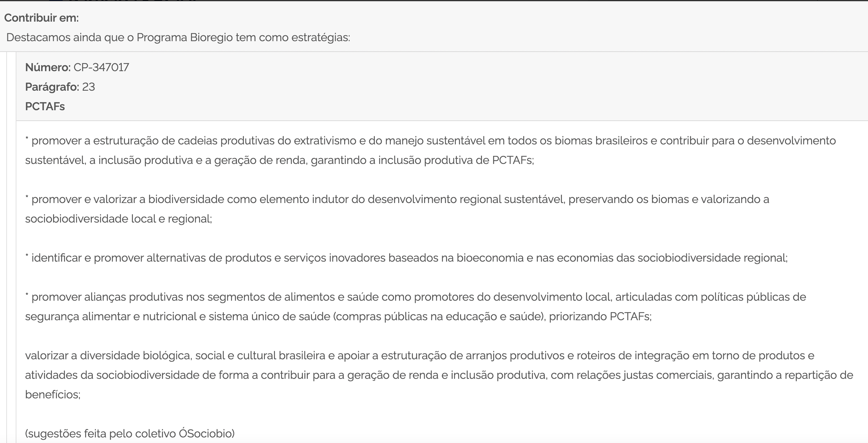868x443 pixels.
Task: Click the text "sociobiodiversidade local e regional;"
Action: pos(119,219)
